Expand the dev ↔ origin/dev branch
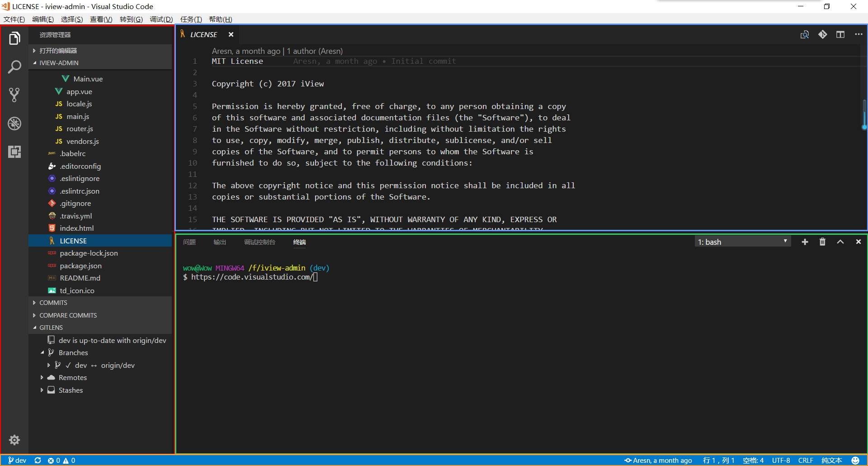 (100, 365)
